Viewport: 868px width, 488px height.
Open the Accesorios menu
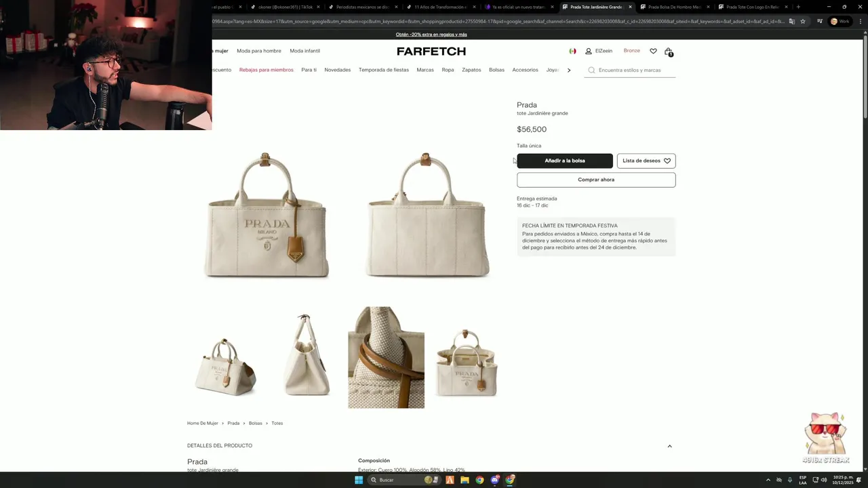(525, 70)
